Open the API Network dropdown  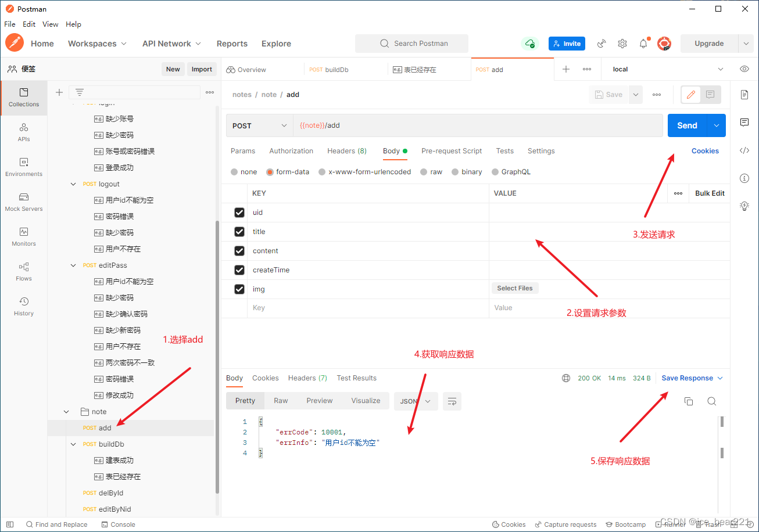[172, 44]
